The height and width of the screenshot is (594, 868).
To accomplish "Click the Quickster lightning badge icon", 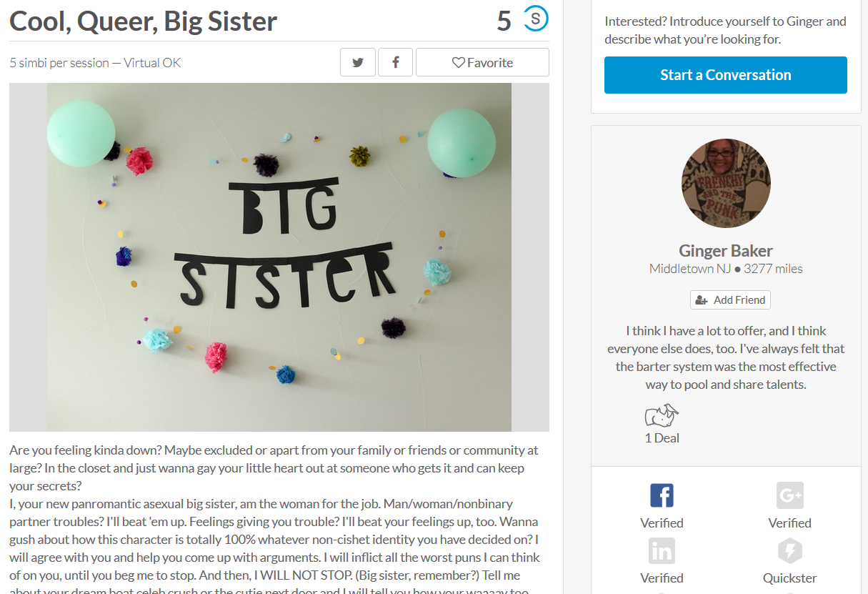I will pyautogui.click(x=789, y=551).
